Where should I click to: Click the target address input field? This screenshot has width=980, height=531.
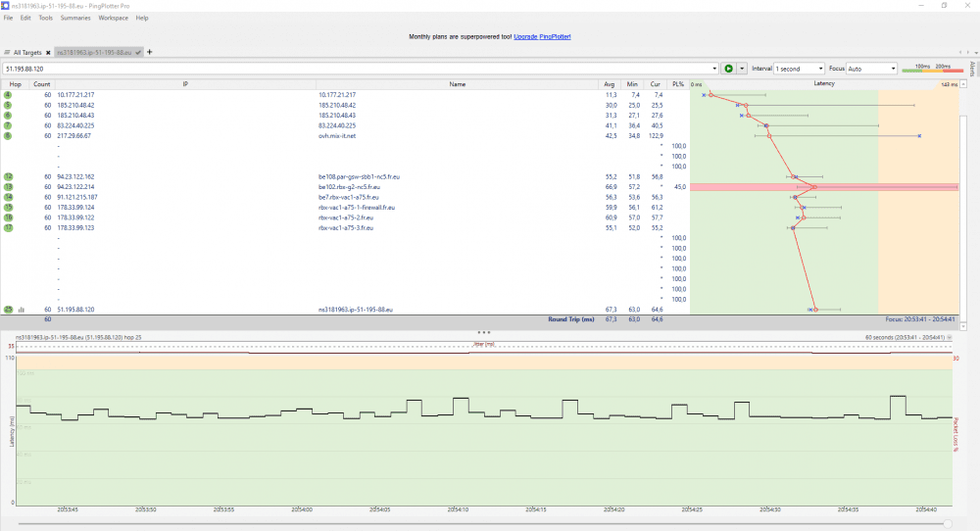coord(353,69)
